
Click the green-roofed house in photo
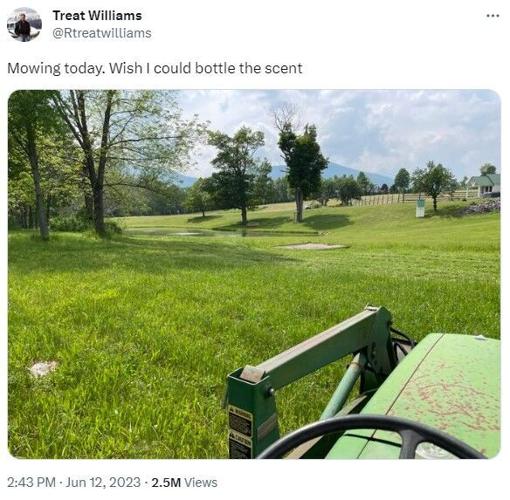(x=485, y=185)
